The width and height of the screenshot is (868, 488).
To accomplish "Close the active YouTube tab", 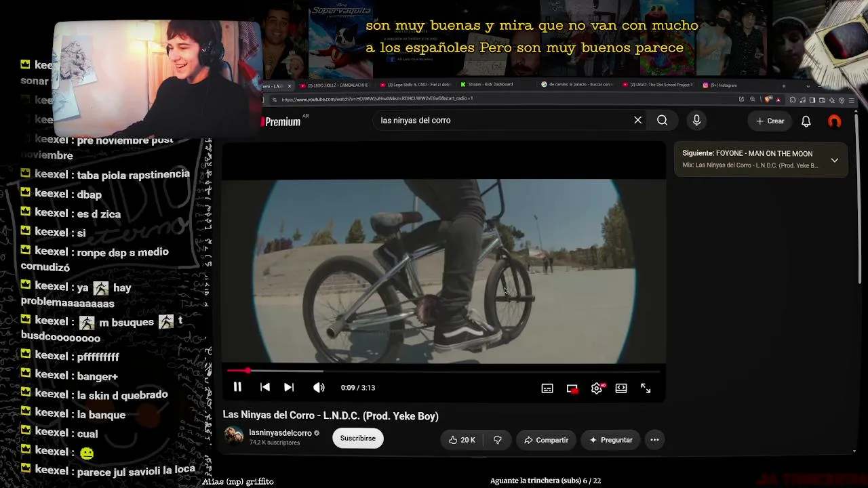I will pyautogui.click(x=290, y=86).
